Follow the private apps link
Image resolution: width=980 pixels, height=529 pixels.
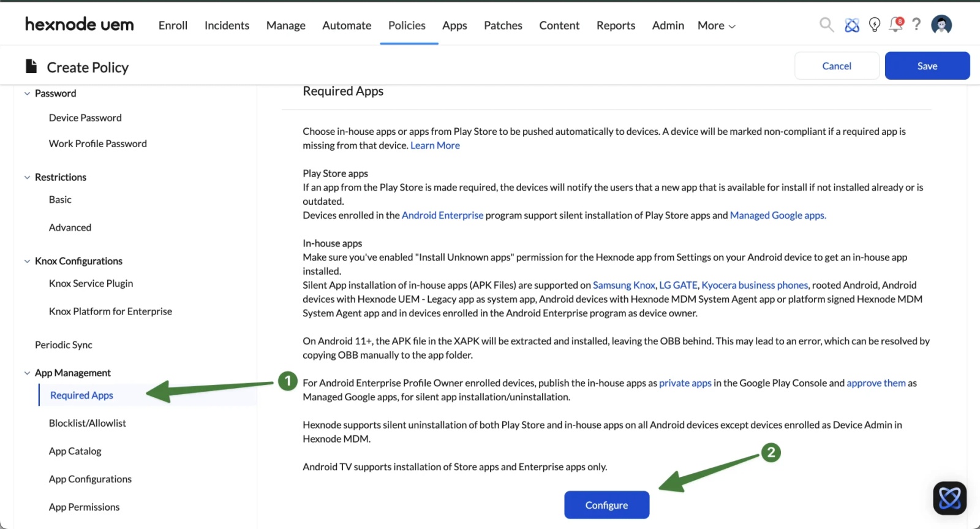click(x=685, y=383)
